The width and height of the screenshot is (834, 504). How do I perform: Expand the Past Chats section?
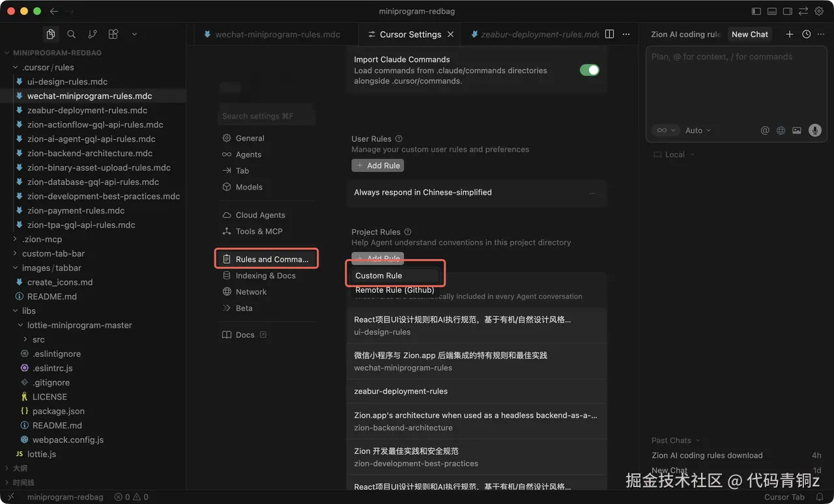point(676,440)
